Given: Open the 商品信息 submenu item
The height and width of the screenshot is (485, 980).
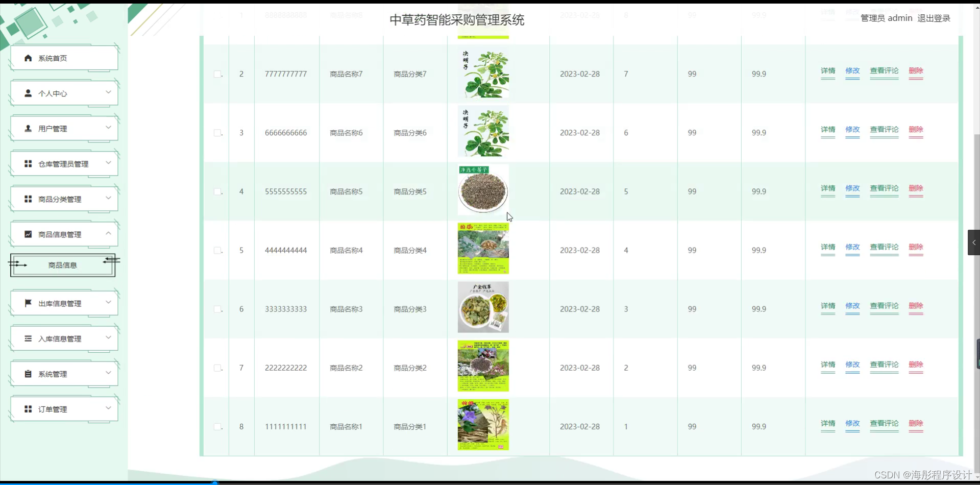Looking at the screenshot, I should [x=62, y=265].
